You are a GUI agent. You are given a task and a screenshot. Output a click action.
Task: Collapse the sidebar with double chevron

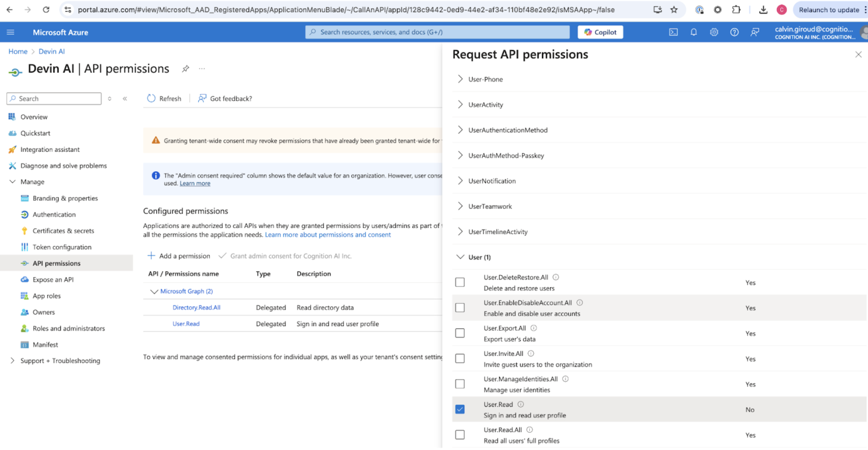[x=125, y=98]
